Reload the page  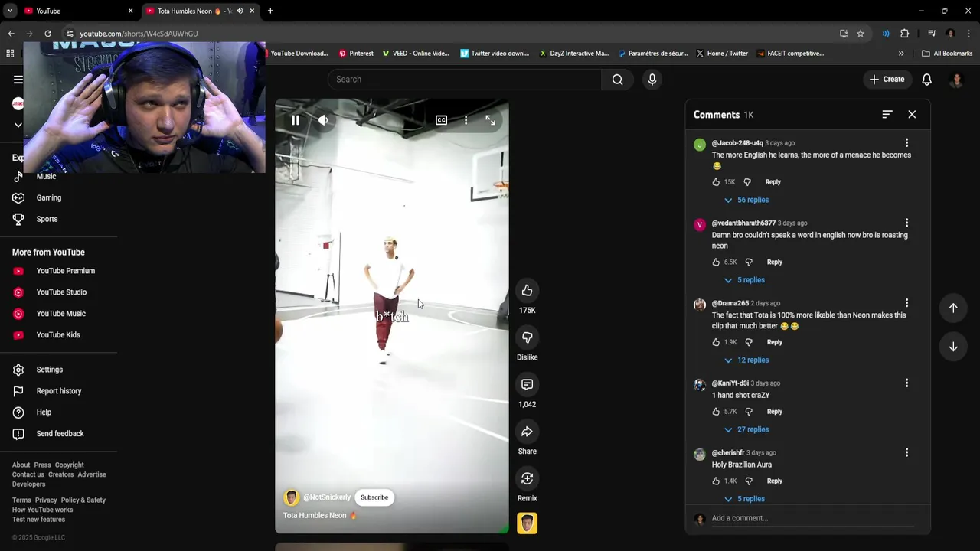click(47, 34)
